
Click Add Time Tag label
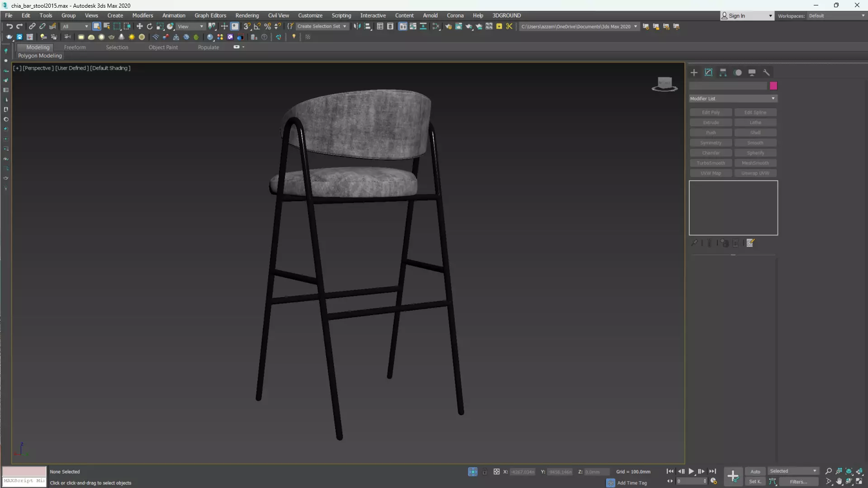[x=632, y=483]
